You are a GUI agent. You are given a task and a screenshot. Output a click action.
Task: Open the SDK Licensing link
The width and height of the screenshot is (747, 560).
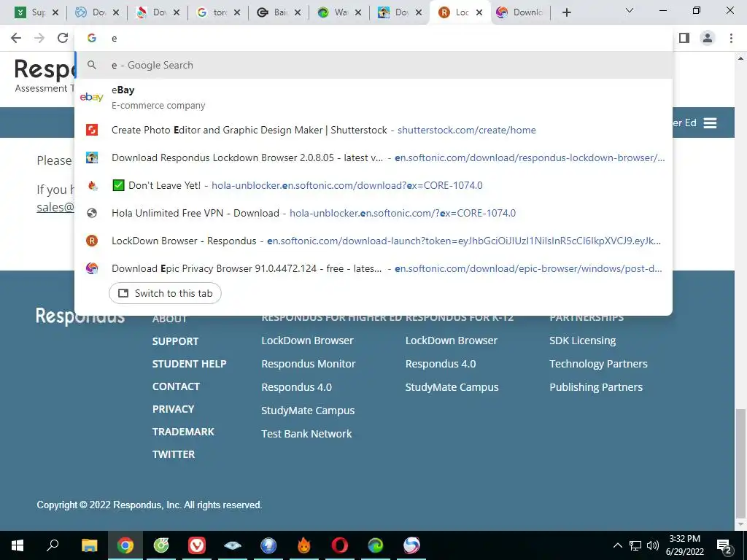582,341
